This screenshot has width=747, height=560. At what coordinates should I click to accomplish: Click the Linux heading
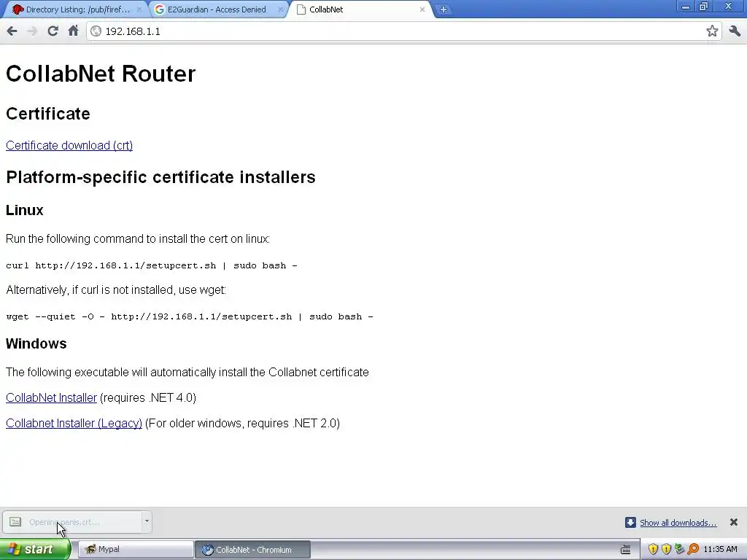(x=24, y=210)
